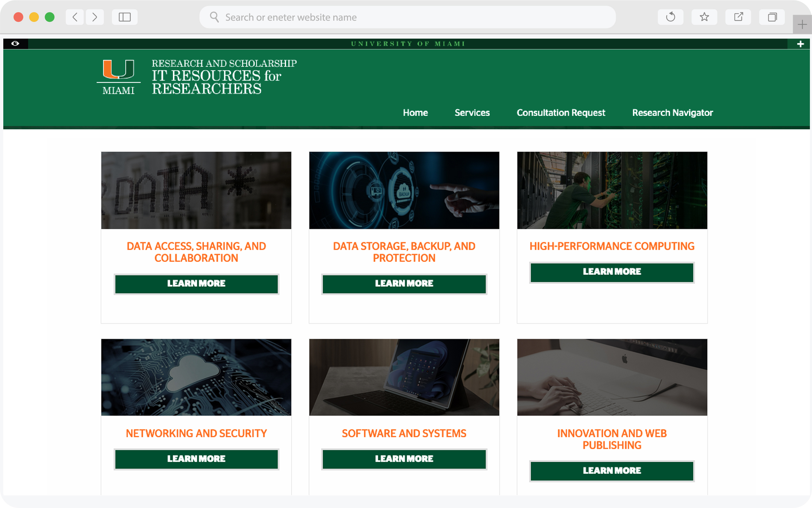
Task: Learn More about Software and Systems
Action: 404,459
